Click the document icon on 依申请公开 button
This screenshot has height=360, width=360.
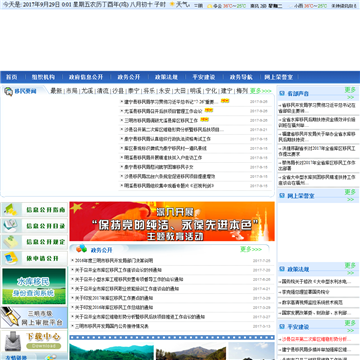[x=11, y=258]
